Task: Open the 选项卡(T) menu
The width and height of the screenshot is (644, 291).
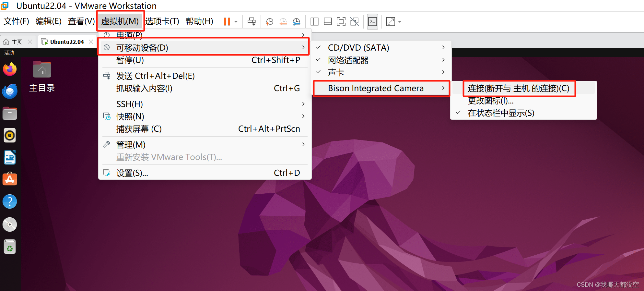Action: click(x=162, y=21)
